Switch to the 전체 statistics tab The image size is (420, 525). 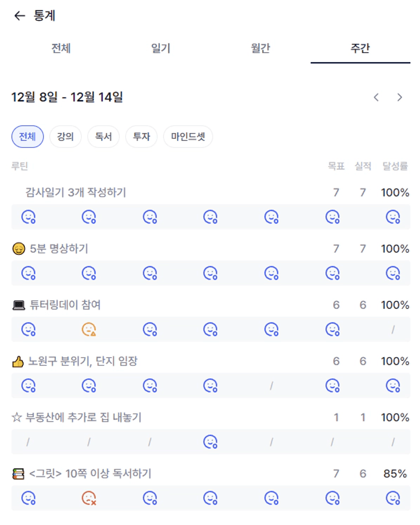tap(61, 49)
